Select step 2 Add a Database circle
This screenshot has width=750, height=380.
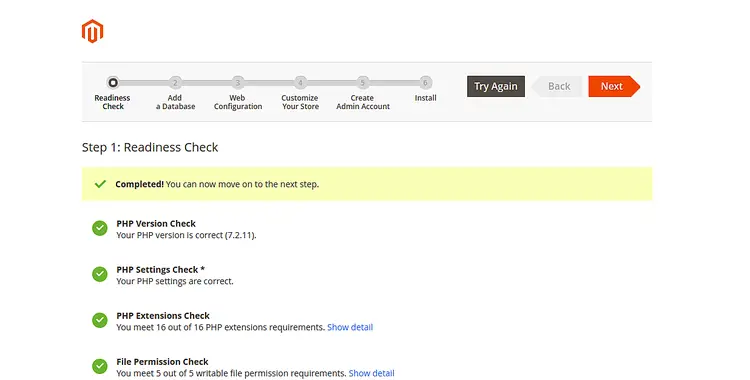(175, 83)
